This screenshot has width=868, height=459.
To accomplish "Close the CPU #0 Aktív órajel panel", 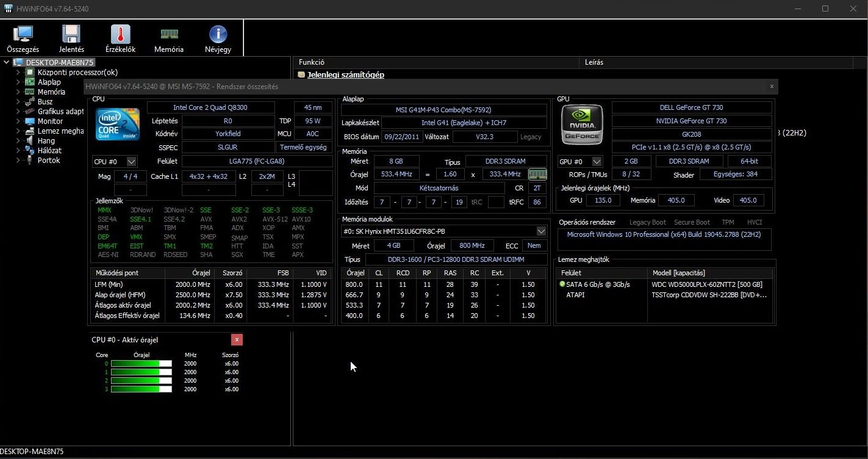I will (x=237, y=340).
